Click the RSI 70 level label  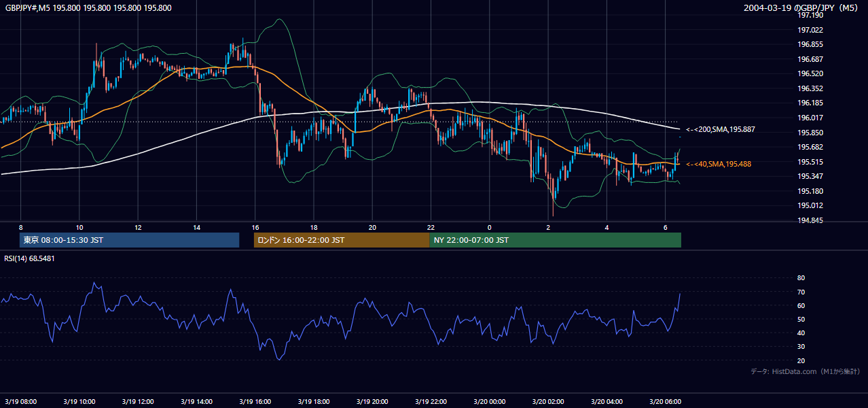(801, 292)
